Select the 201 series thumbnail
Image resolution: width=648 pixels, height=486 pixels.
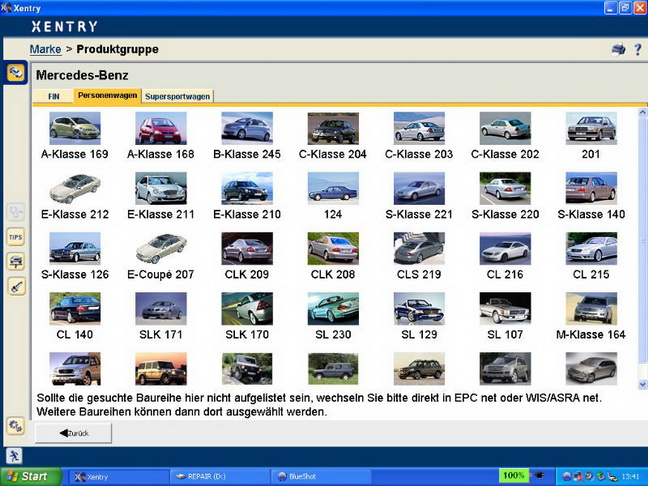(x=591, y=128)
